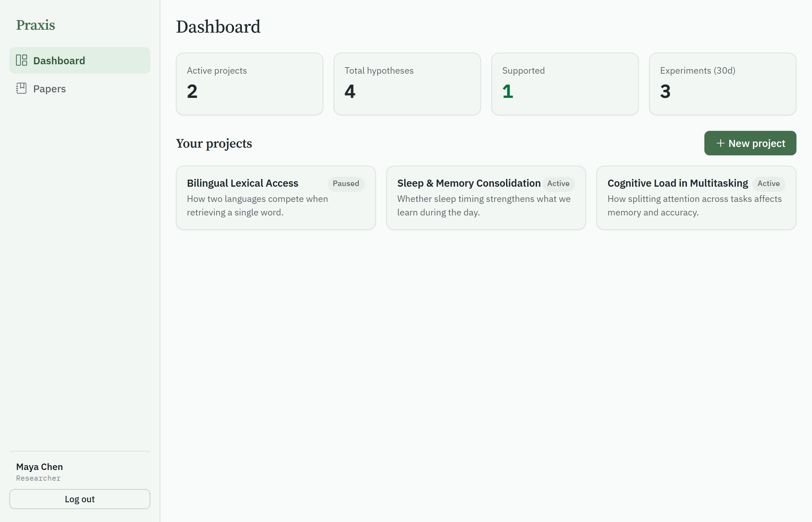This screenshot has height=522, width=812.
Task: Click the Researcher role label
Action: click(38, 478)
